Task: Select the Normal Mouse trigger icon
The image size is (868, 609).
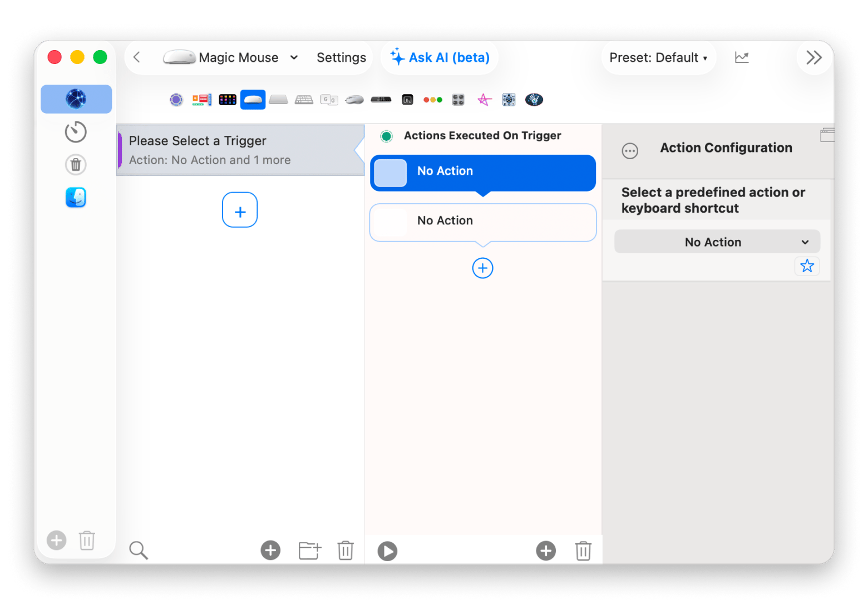Action: click(x=354, y=100)
